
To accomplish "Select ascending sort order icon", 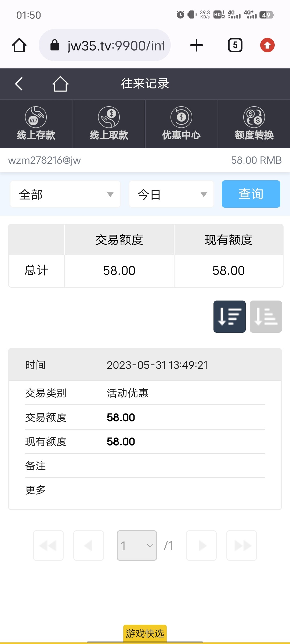I will click(x=266, y=317).
